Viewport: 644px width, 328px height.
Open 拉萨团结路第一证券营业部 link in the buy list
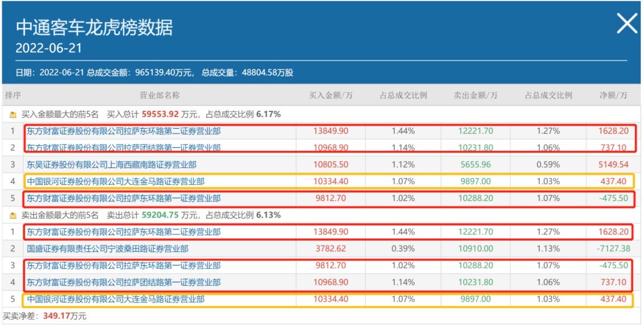124,148
